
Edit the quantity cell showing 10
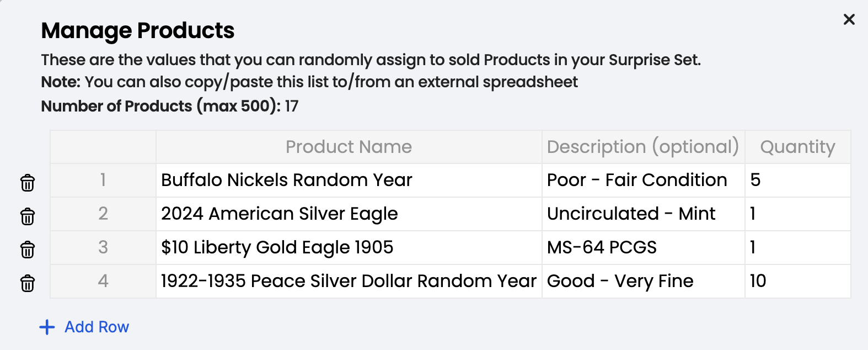[x=798, y=282]
